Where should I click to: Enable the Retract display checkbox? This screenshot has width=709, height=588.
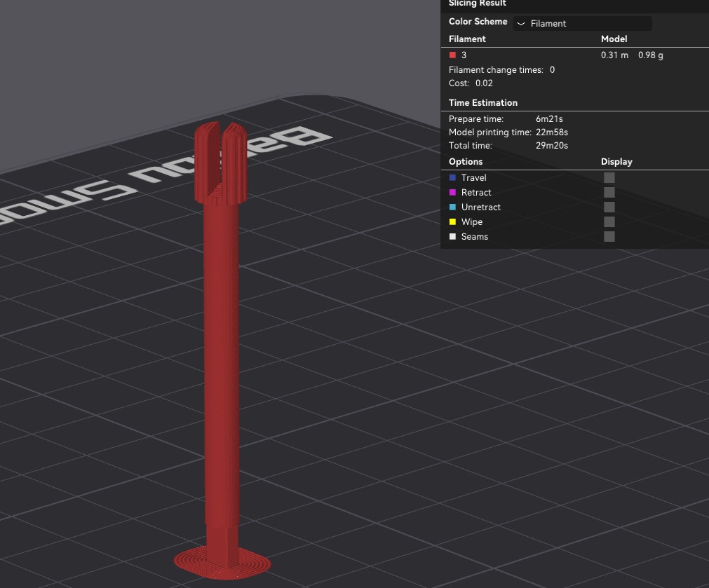click(609, 193)
